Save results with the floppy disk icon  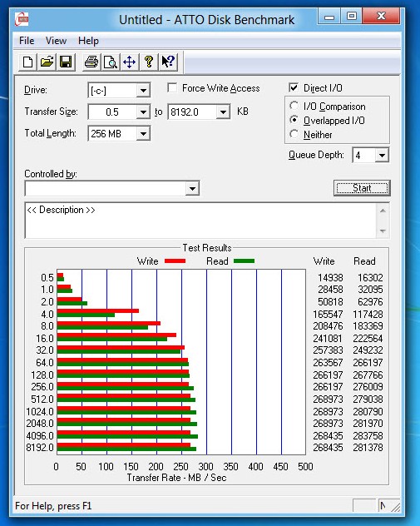click(66, 62)
